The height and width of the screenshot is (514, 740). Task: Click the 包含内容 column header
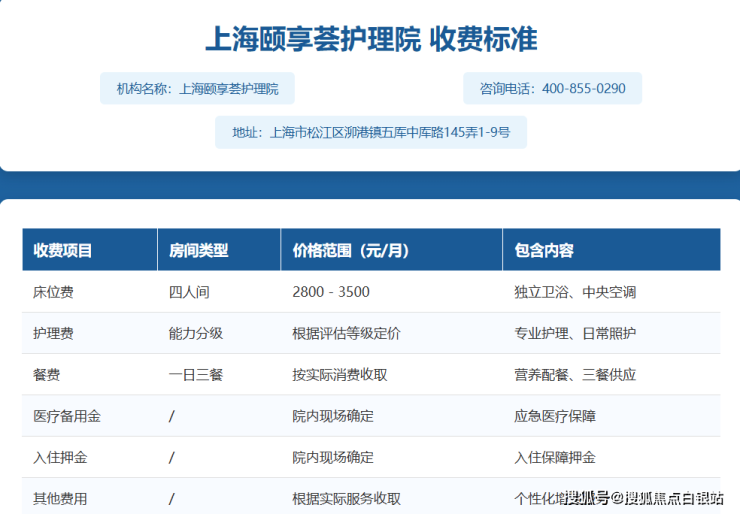click(612, 250)
